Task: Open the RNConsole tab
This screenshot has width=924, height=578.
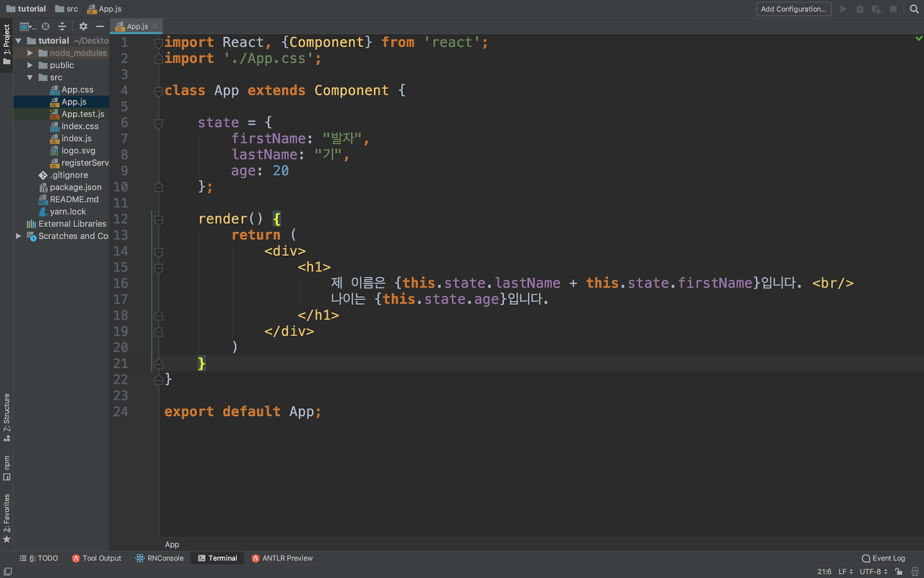Action: click(x=160, y=558)
